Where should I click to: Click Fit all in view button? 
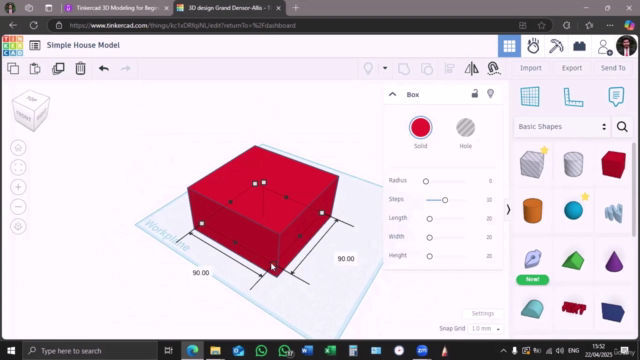(18, 167)
